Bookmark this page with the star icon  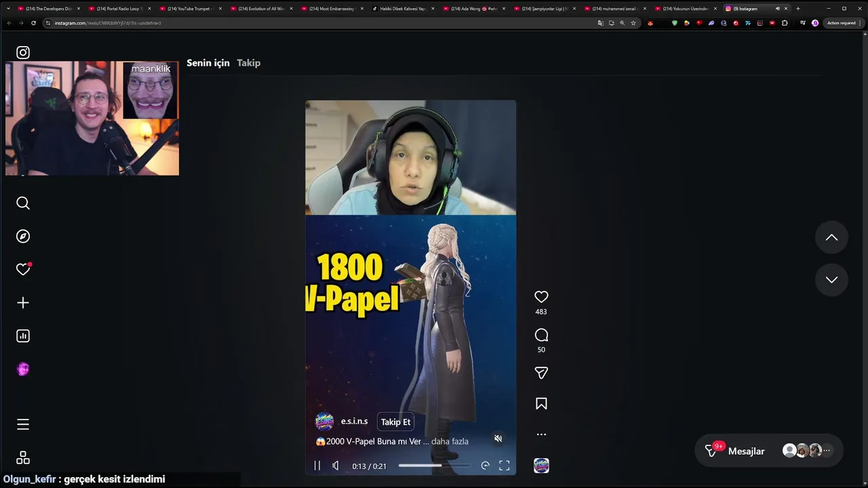(x=633, y=23)
